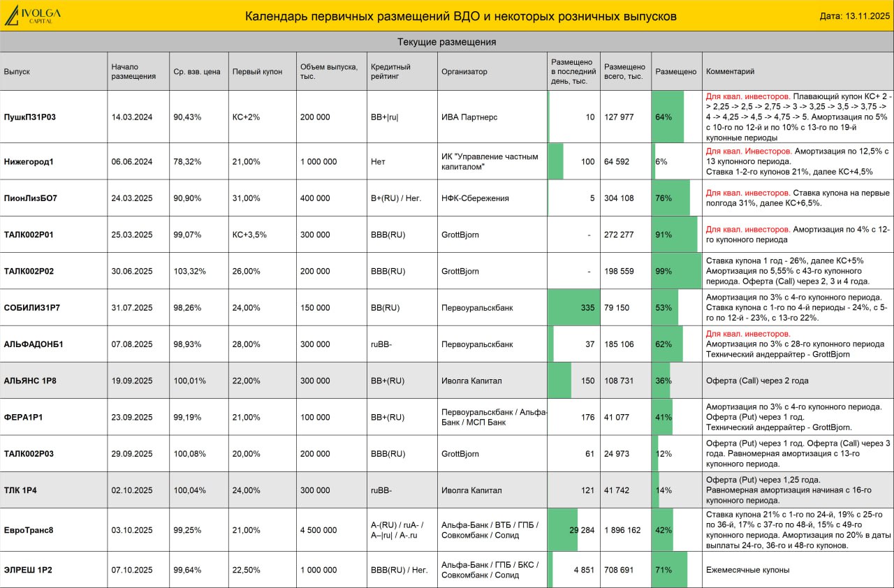894x588 pixels.
Task: Click the issue volume '4 500 000'
Action: click(x=318, y=530)
